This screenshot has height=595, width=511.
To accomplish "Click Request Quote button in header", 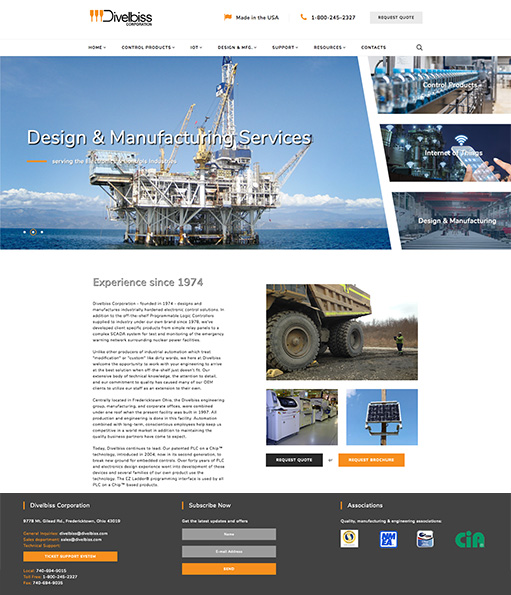I will click(x=396, y=17).
